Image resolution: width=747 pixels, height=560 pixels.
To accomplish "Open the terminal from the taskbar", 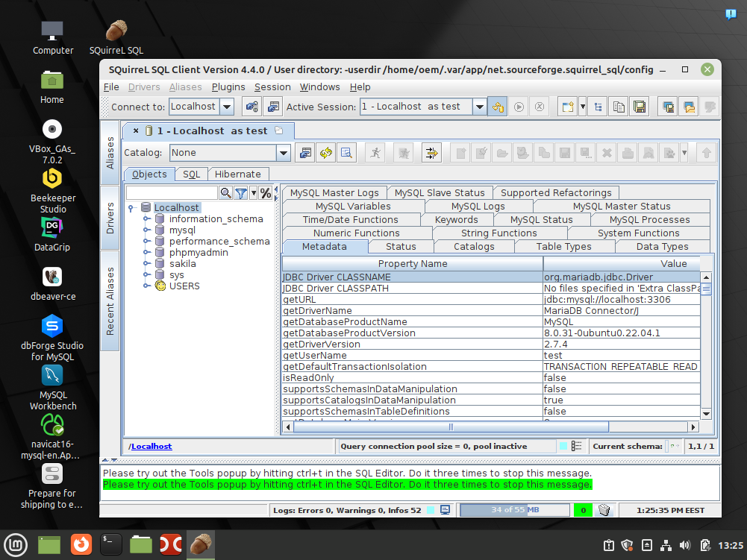I will (x=111, y=545).
